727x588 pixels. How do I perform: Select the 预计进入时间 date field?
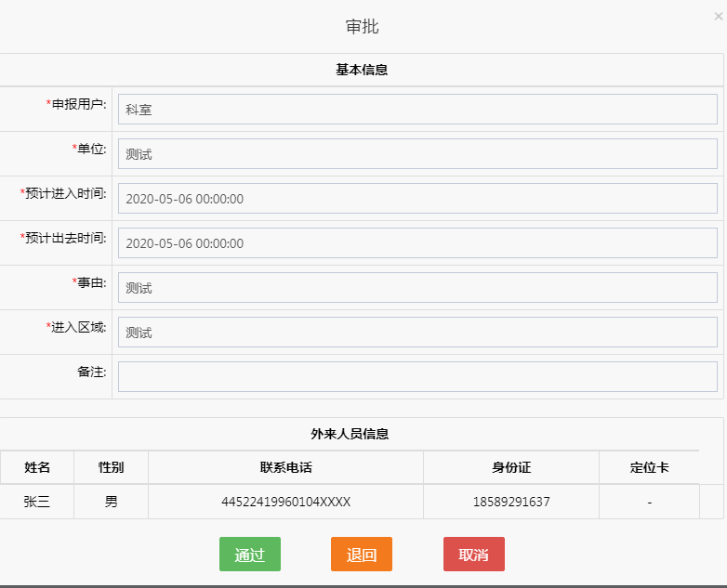tap(416, 199)
